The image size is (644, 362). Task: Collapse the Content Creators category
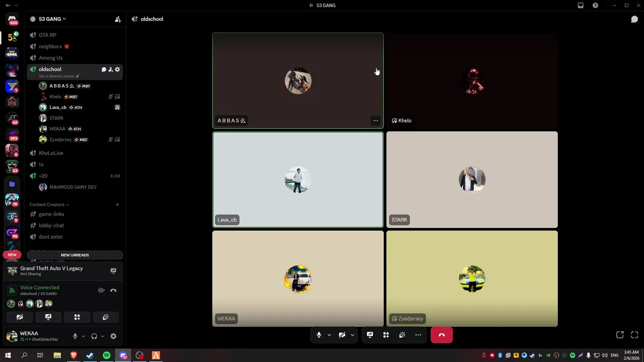coord(49,205)
